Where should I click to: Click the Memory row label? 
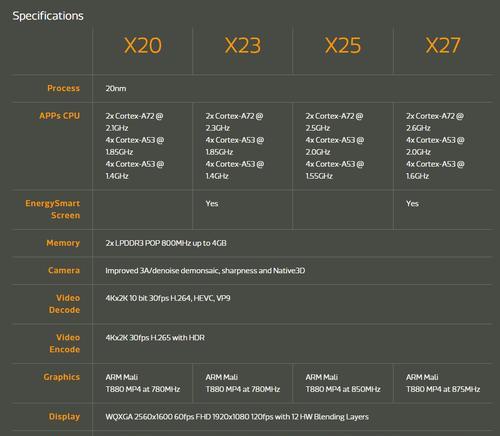tap(63, 243)
